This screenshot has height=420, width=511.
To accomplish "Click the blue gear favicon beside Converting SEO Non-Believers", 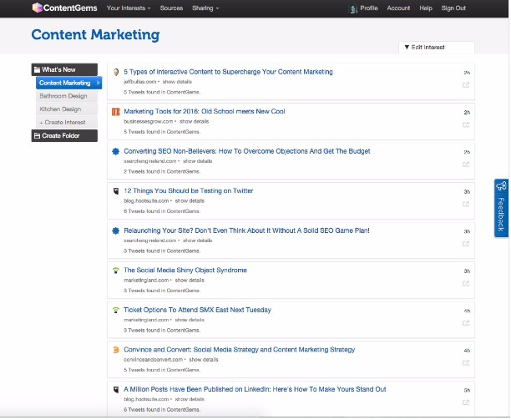I will tap(116, 151).
